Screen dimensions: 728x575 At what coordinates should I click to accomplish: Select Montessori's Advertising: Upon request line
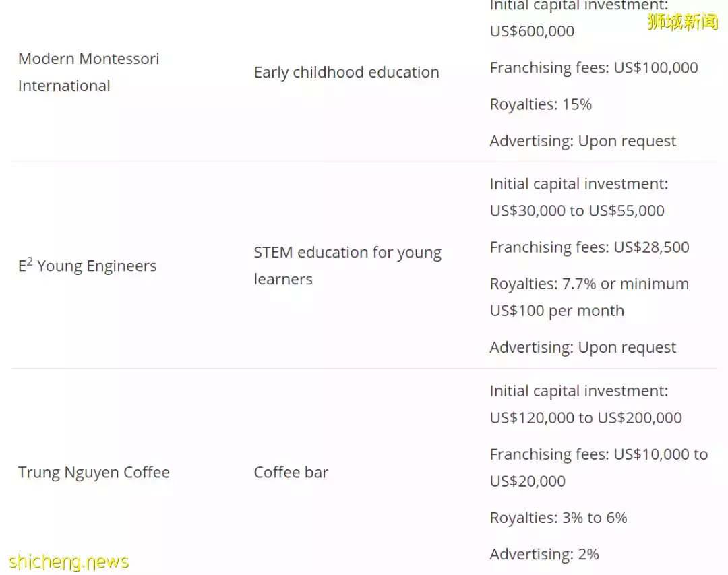(x=583, y=141)
